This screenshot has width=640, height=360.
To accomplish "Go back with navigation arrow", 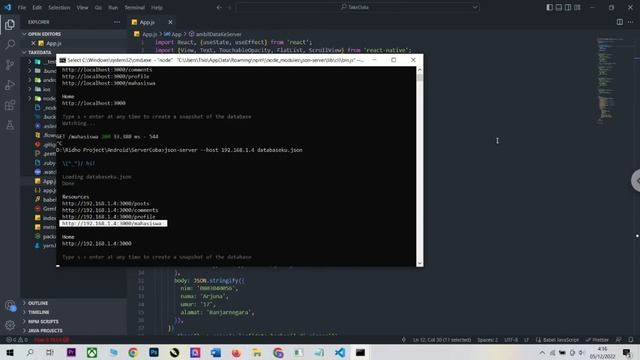I will tap(219, 7).
